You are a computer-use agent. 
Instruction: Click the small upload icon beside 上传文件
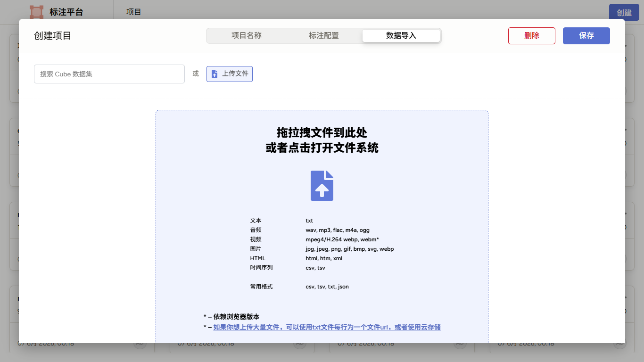pos(215,74)
